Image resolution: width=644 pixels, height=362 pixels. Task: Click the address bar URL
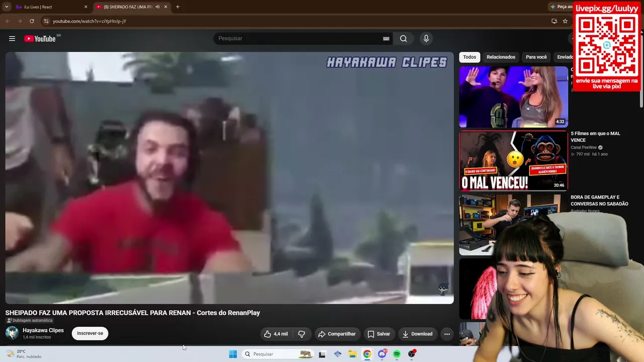(x=90, y=21)
